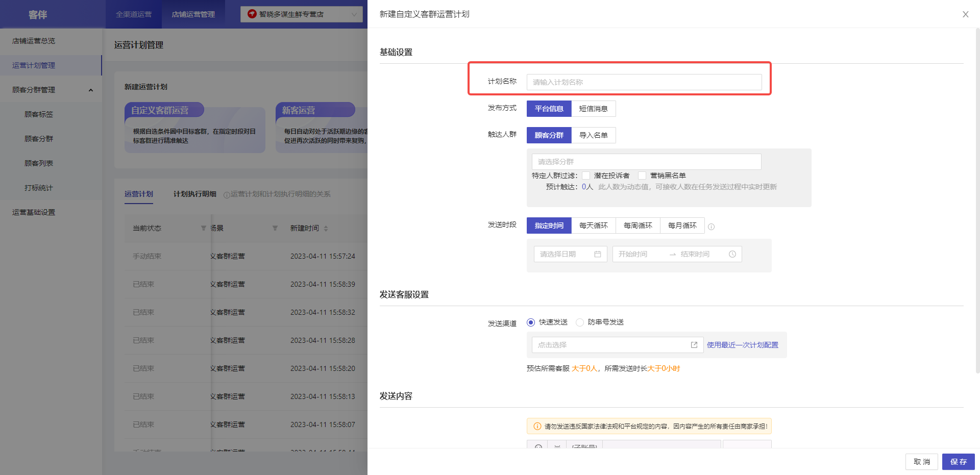Click the 保存 button

[959, 462]
